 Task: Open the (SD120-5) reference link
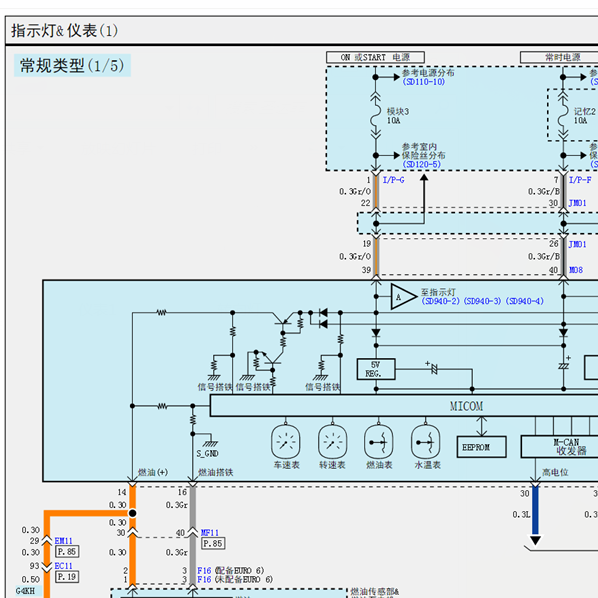(421, 164)
